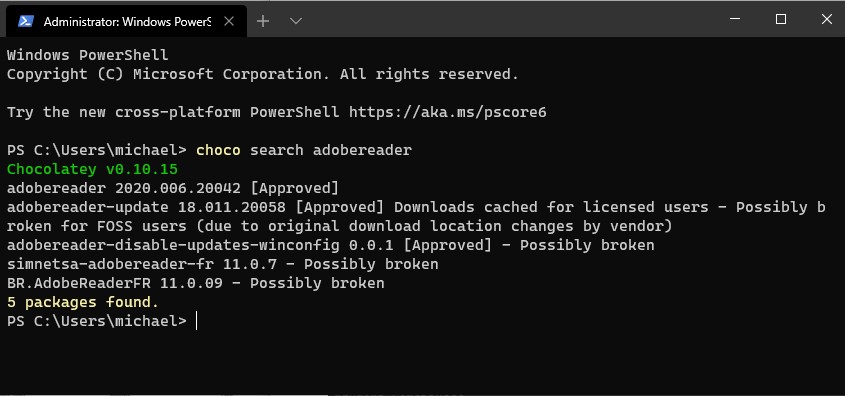Expand the new tab profile dropdown chevron

[x=295, y=21]
